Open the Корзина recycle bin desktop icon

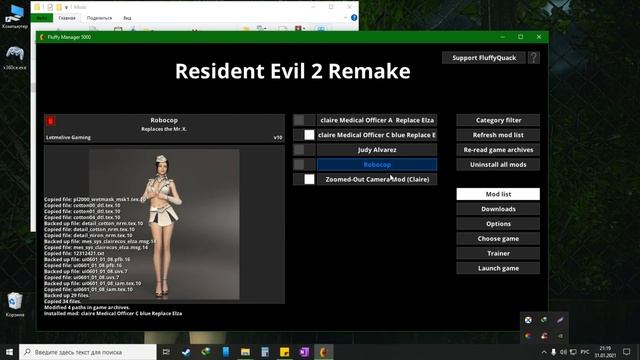[15, 305]
